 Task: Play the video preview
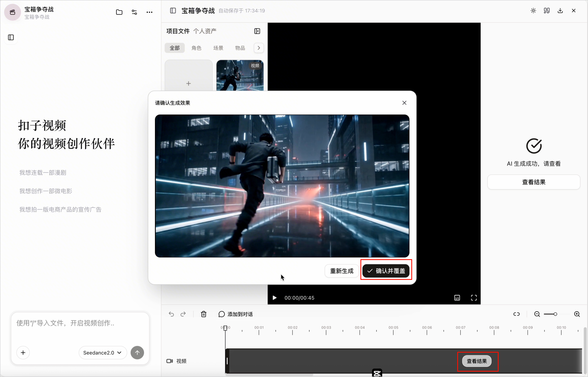(x=274, y=298)
